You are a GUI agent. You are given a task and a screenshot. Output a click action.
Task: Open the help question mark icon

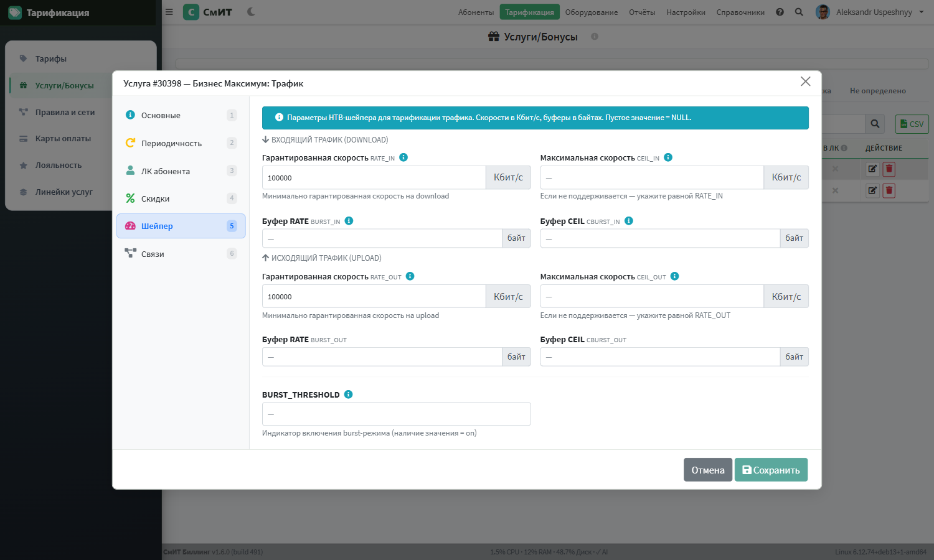click(x=780, y=12)
